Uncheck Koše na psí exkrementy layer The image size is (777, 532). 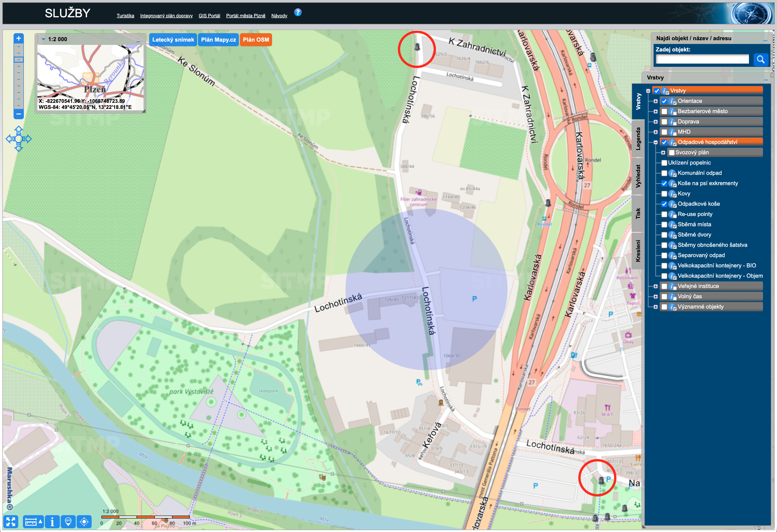tap(664, 183)
